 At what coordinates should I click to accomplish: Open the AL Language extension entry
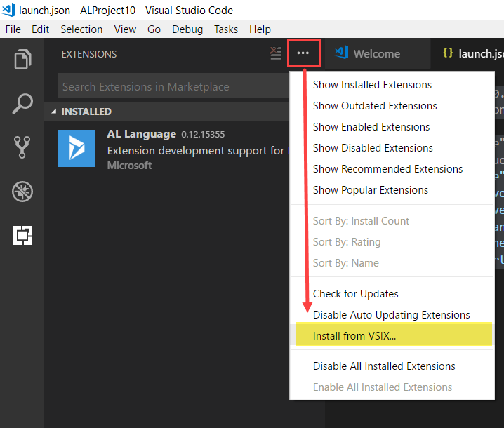click(167, 148)
